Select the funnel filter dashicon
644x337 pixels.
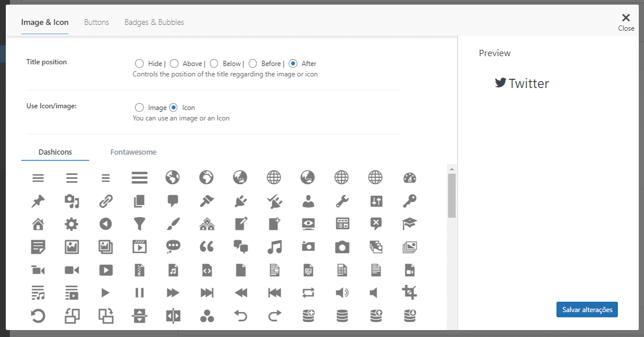coord(140,224)
